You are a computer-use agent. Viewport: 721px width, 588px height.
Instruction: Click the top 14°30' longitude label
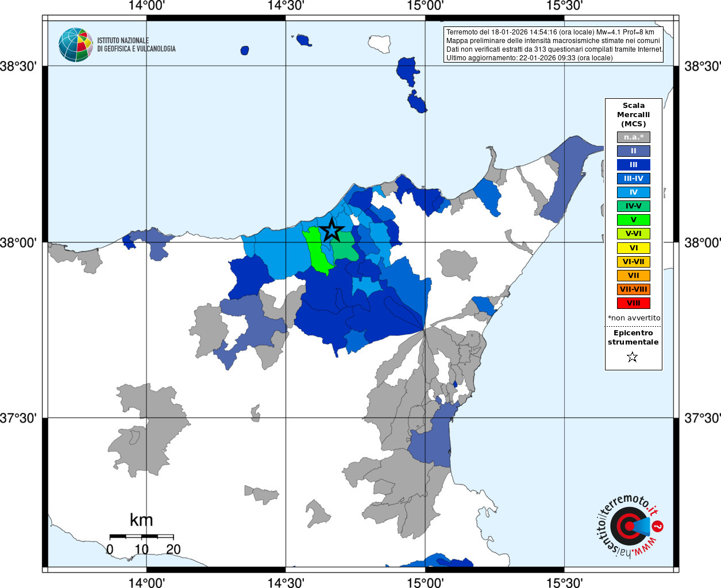tap(286, 6)
